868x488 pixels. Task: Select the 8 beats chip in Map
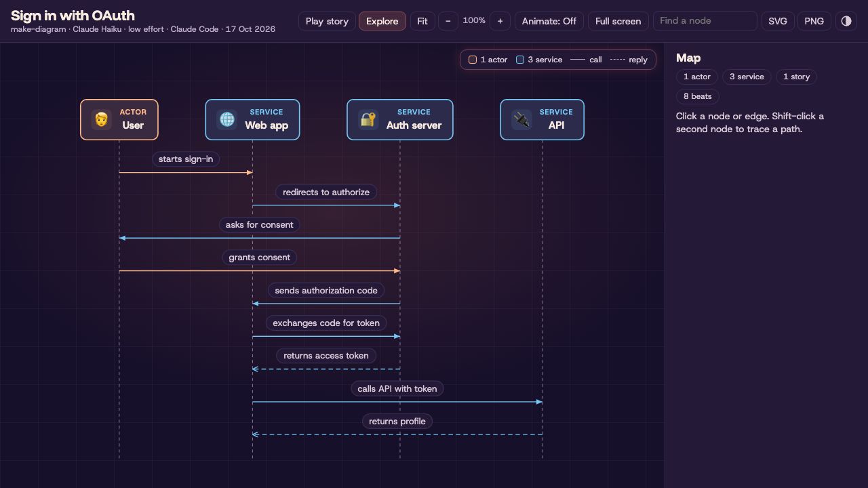698,96
